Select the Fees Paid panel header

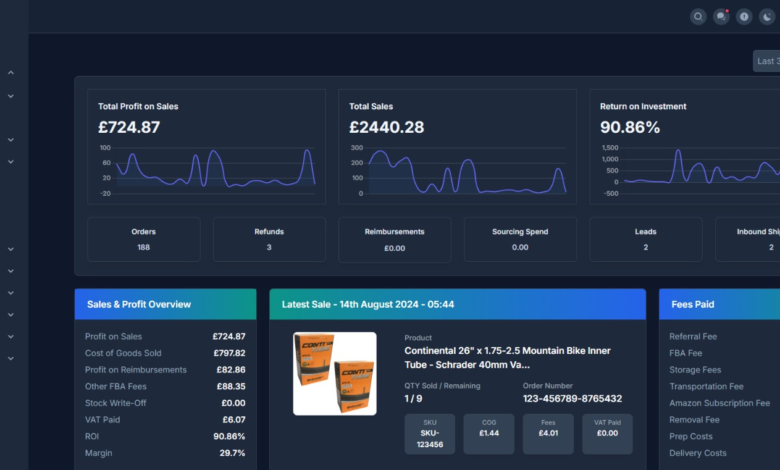click(x=719, y=304)
